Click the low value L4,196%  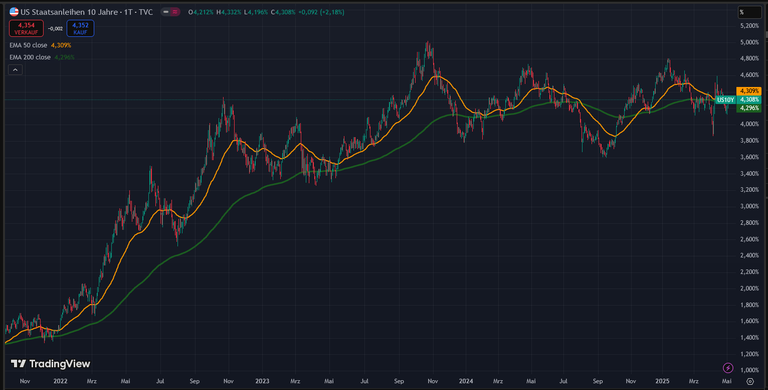(x=256, y=12)
